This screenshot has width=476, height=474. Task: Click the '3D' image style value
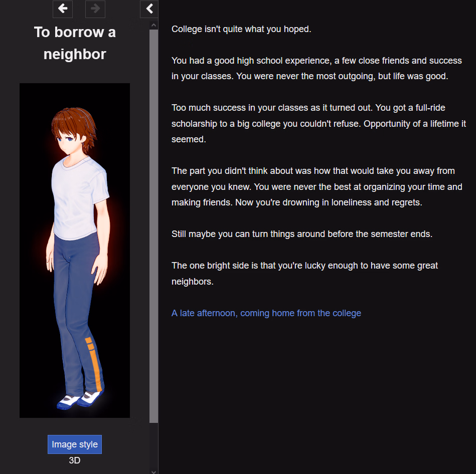75,460
